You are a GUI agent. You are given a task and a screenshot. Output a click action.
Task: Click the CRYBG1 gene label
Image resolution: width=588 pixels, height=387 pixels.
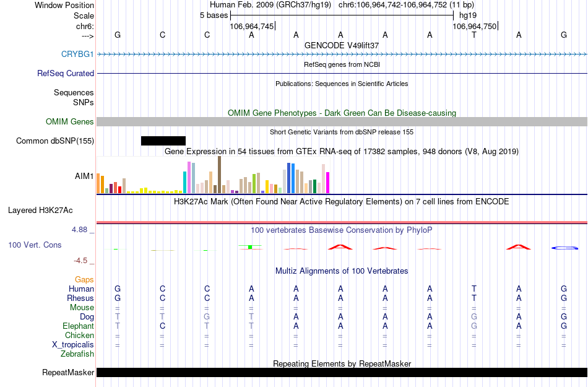tap(77, 54)
